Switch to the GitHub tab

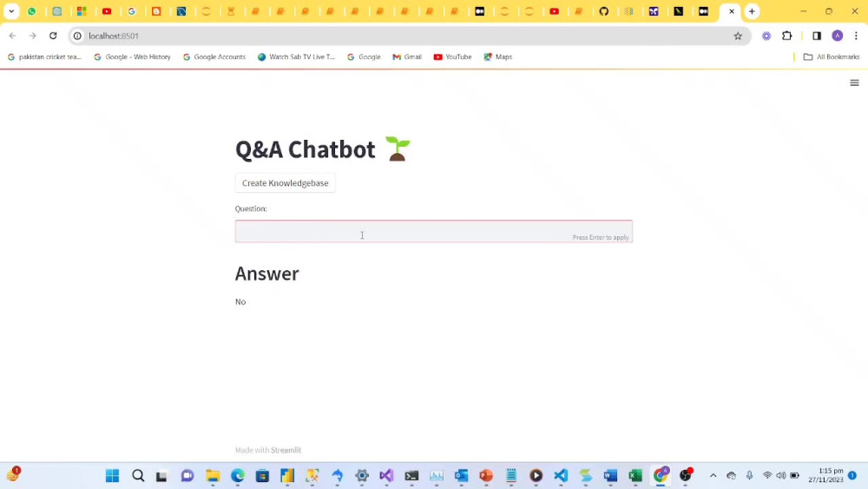coord(604,11)
